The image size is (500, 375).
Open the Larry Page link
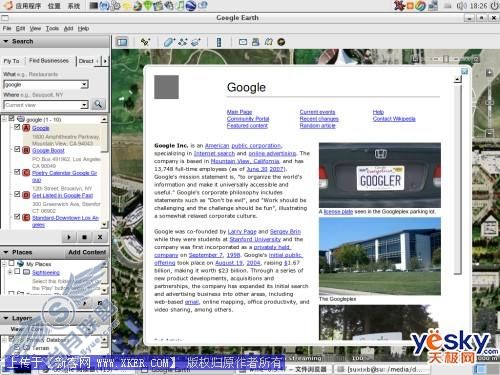(242, 231)
